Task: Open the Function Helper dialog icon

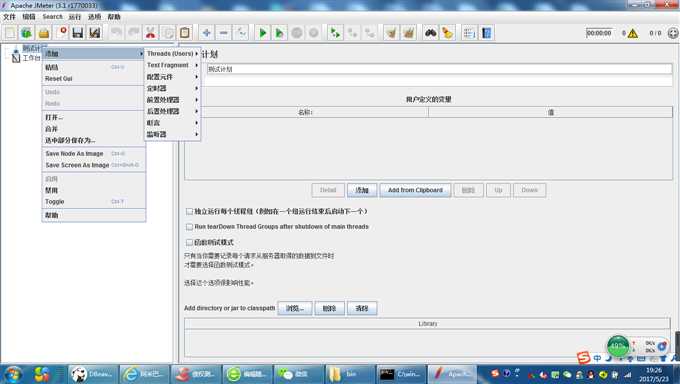Action: [x=469, y=33]
